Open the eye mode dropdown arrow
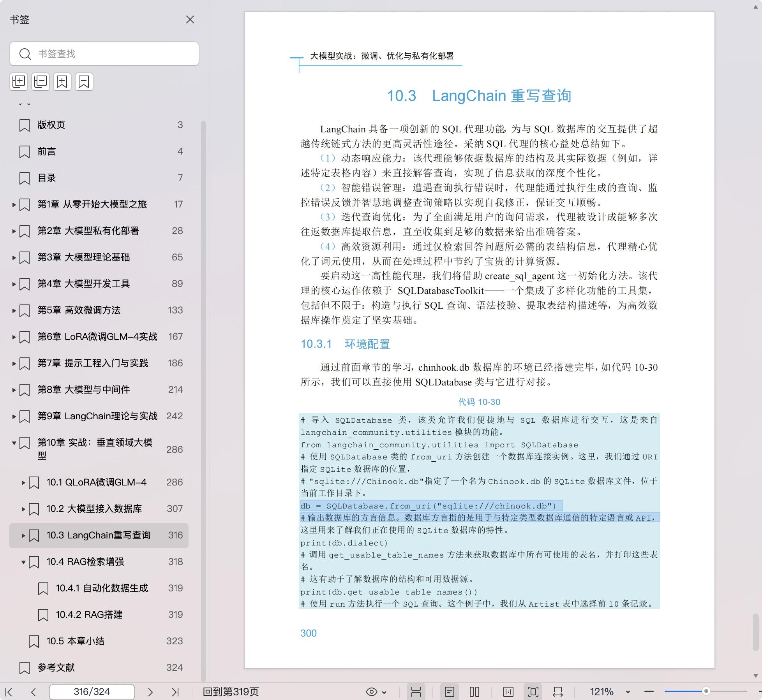 [385, 692]
